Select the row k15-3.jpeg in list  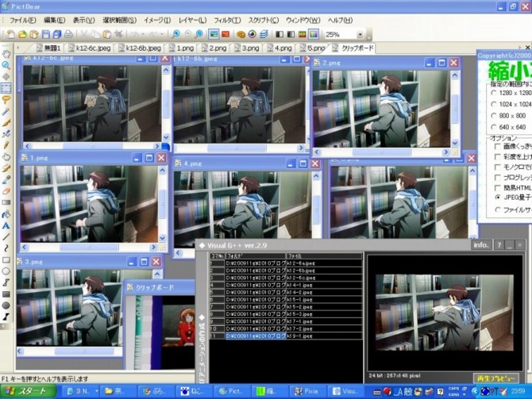tap(286, 314)
